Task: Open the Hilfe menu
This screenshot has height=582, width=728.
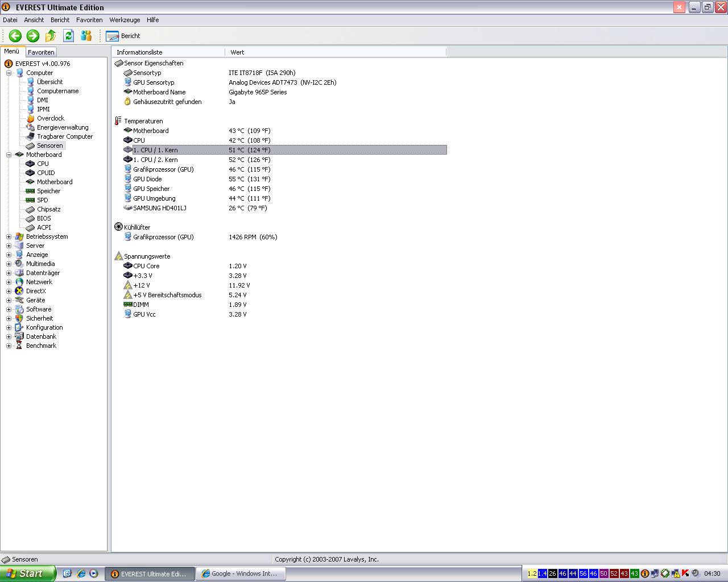Action: point(152,20)
